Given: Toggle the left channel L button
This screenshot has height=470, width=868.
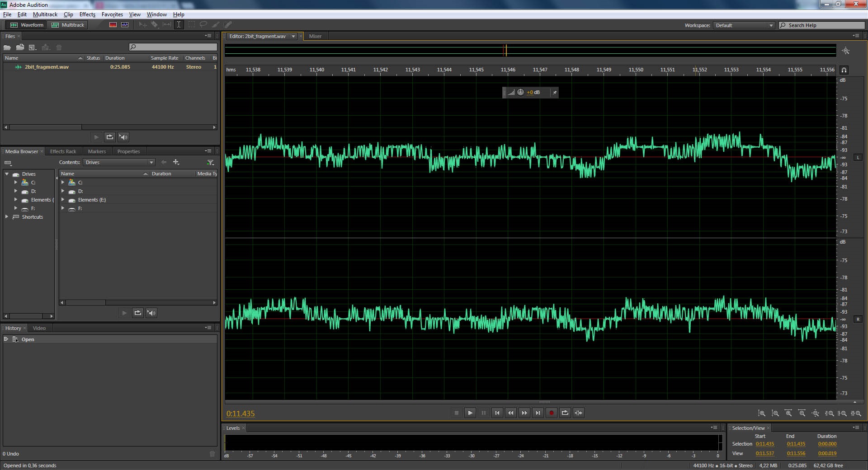Looking at the screenshot, I should coord(858,157).
